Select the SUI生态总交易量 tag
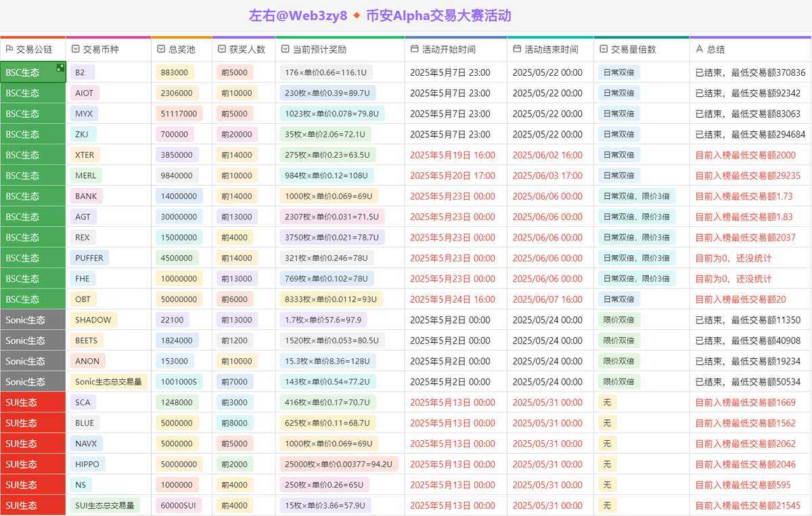This screenshot has width=812, height=516. pos(105,505)
